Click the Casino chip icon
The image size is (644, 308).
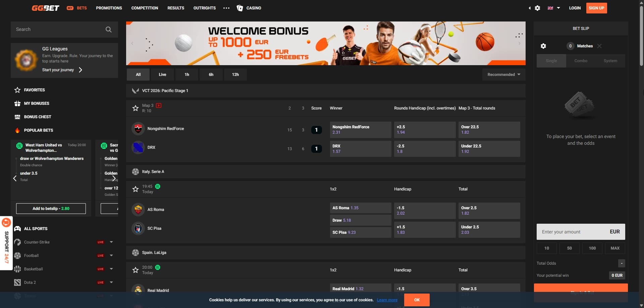[240, 8]
